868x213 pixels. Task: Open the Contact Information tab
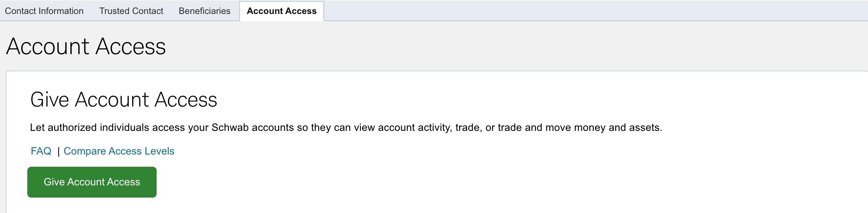[x=44, y=11]
